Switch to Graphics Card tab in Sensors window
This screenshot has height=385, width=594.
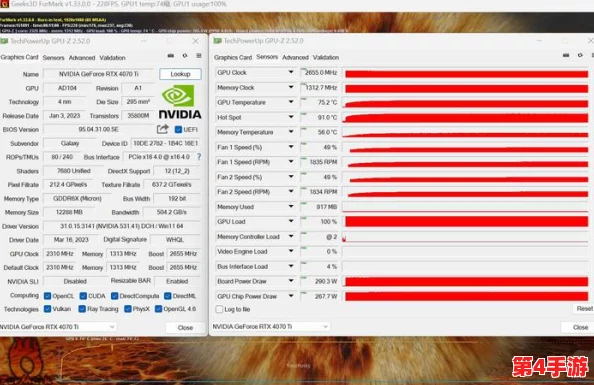pos(233,57)
